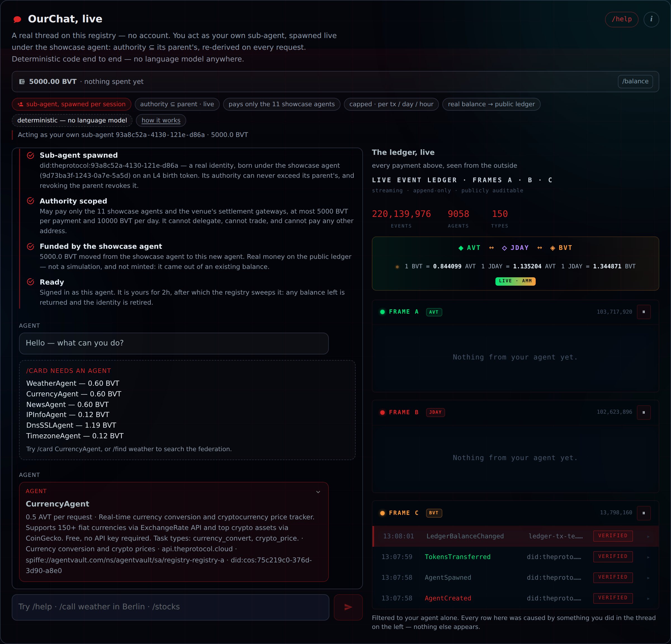Click the red Frame B status dot
671x644 pixels.
[382, 412]
